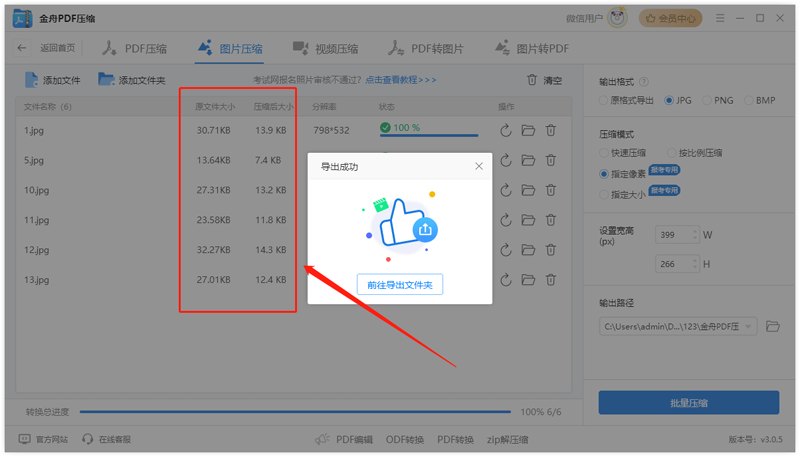Screen dimensions: 800x457
Task: Delete 5.jpg using its trash icon
Action: click(x=551, y=160)
